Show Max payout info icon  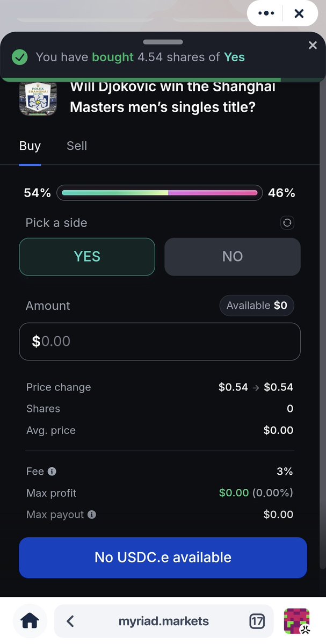point(92,515)
